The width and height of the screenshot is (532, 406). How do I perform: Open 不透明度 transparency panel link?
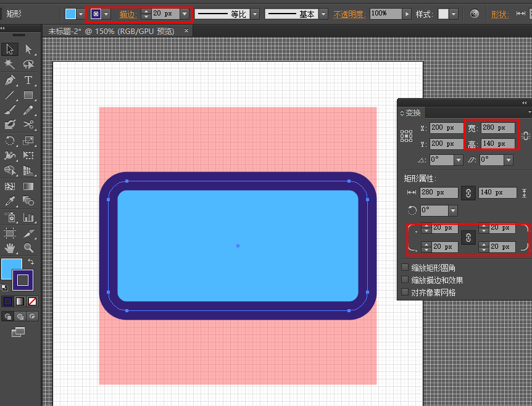point(349,14)
